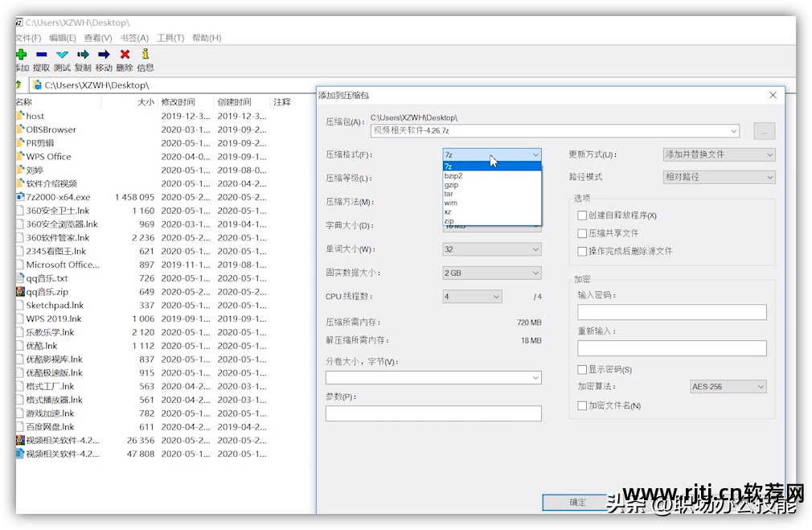Select the Sketchpad.lnk row
Image resolution: width=812 pixels, height=530 pixels.
[x=142, y=305]
